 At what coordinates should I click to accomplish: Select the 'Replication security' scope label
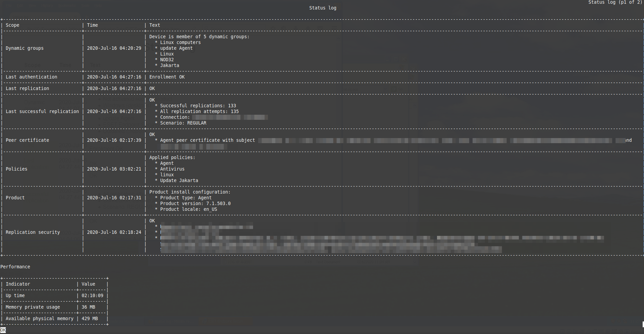point(33,232)
